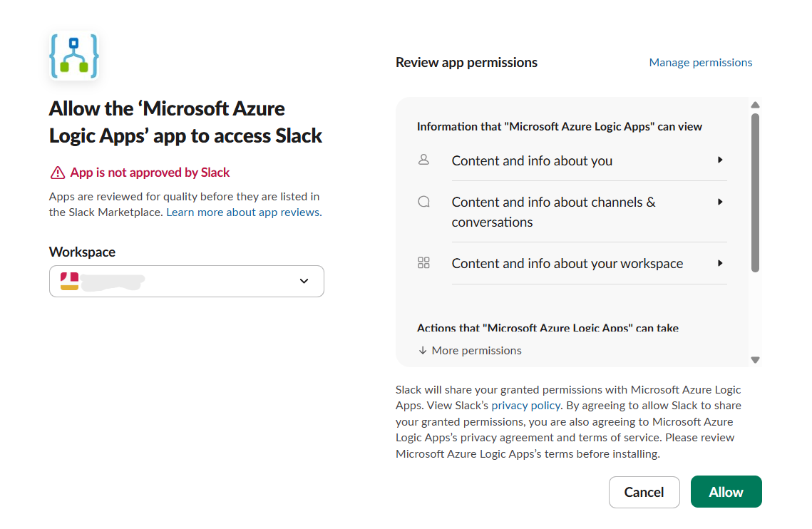
Task: Expand the Content and info about you row
Action: point(721,160)
